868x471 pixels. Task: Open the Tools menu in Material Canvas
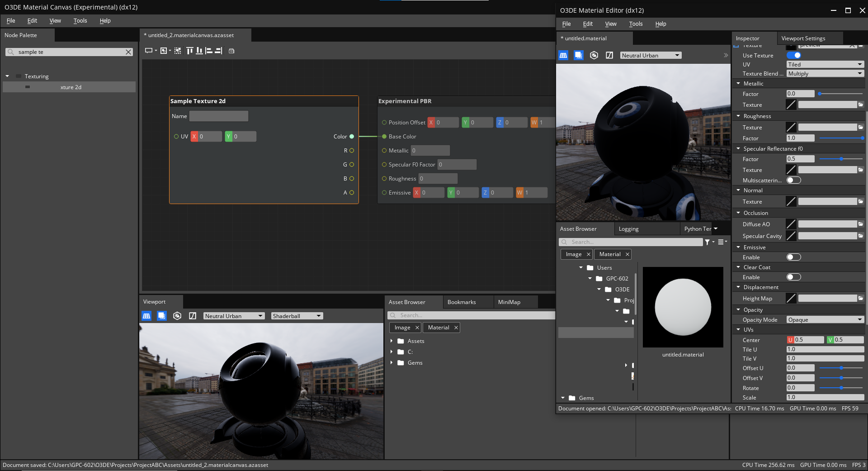[80, 20]
